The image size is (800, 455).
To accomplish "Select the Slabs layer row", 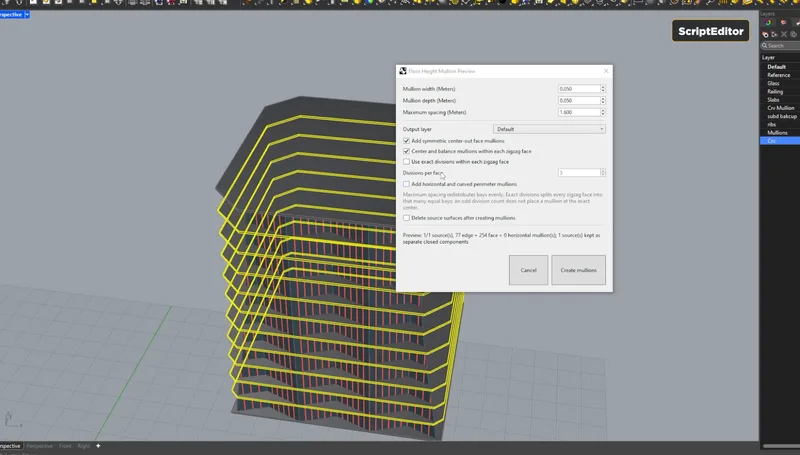I will tap(780, 99).
